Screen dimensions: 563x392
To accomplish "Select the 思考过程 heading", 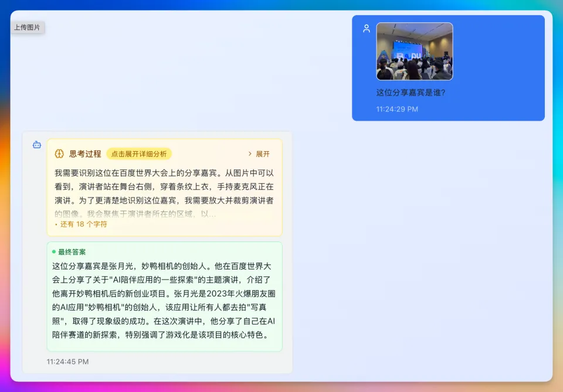I will pyautogui.click(x=85, y=154).
